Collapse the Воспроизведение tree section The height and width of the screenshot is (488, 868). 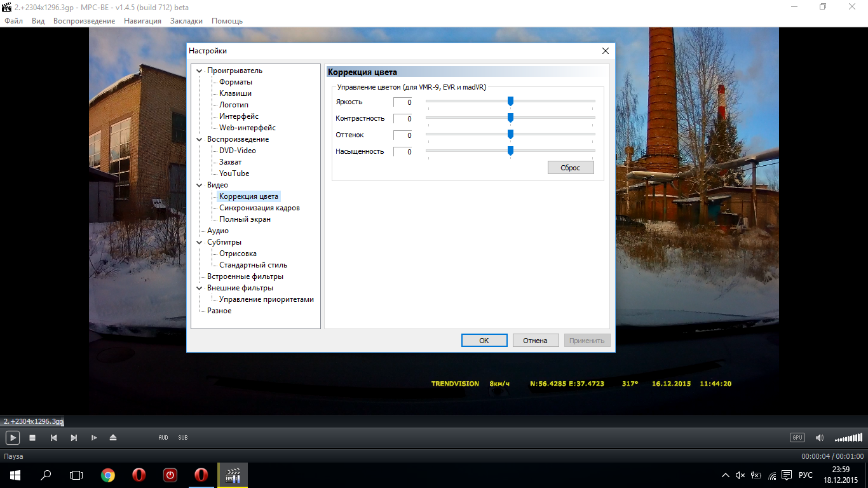tap(200, 139)
